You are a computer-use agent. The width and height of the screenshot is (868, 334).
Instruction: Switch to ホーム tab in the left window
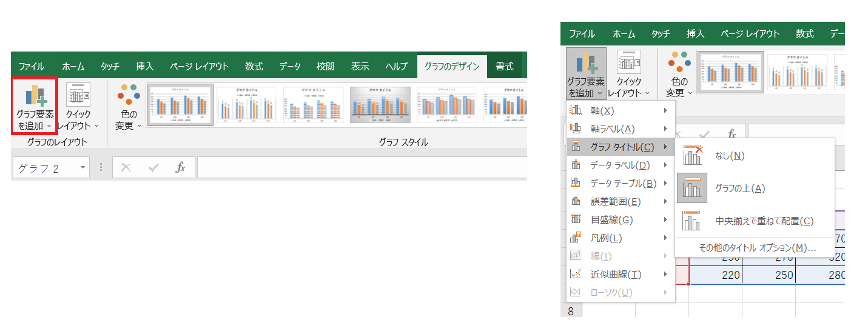(73, 67)
